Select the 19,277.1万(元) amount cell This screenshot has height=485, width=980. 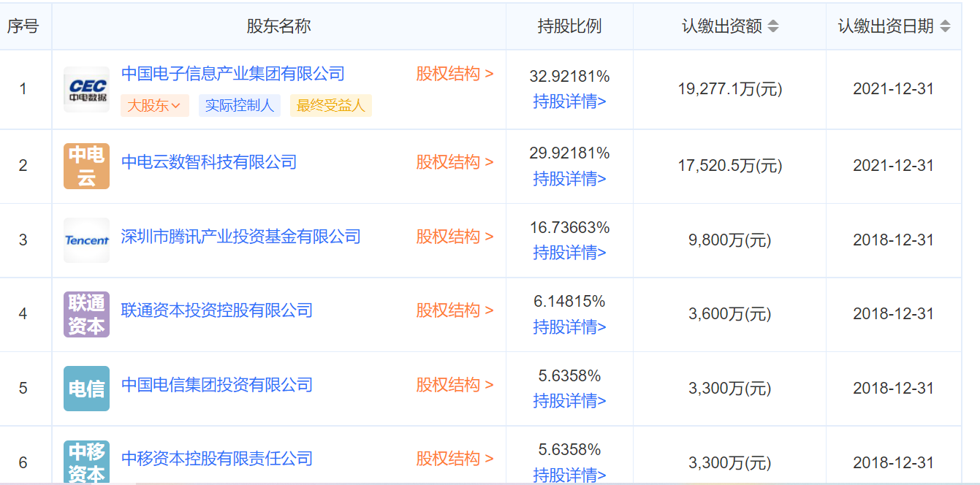point(730,89)
